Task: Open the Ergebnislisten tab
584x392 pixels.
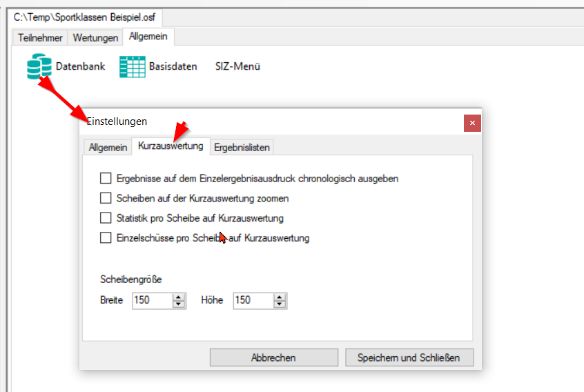Action: 242,147
